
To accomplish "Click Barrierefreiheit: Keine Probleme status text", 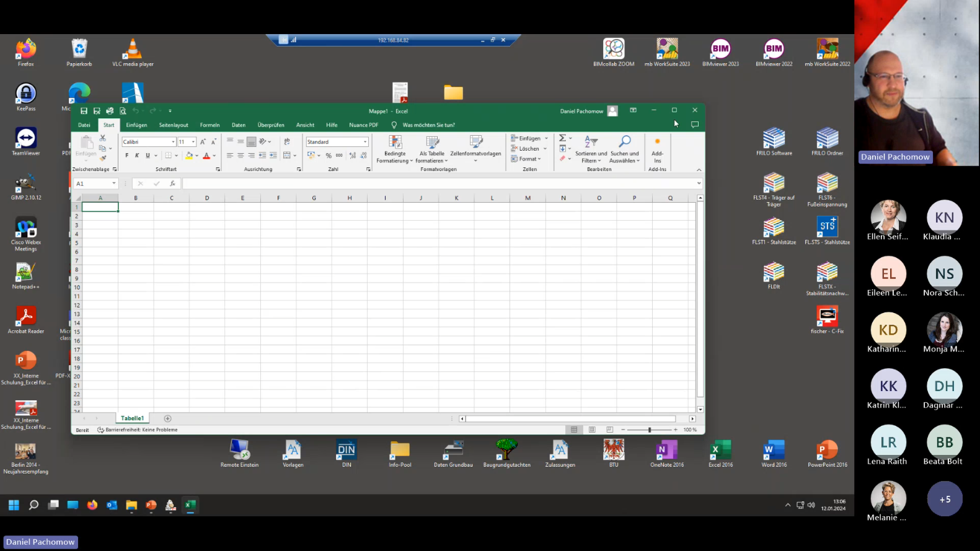I will [141, 430].
